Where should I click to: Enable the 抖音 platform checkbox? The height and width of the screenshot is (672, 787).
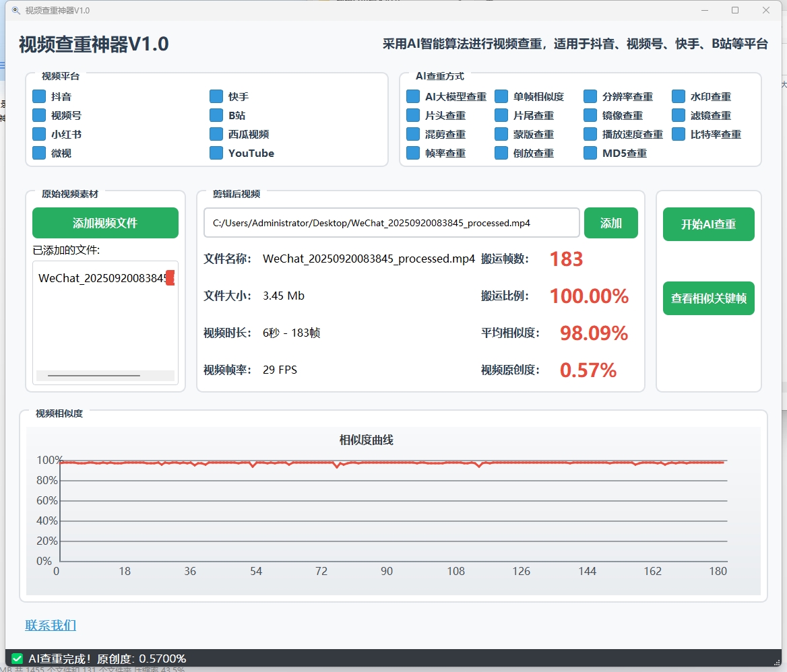coord(38,96)
